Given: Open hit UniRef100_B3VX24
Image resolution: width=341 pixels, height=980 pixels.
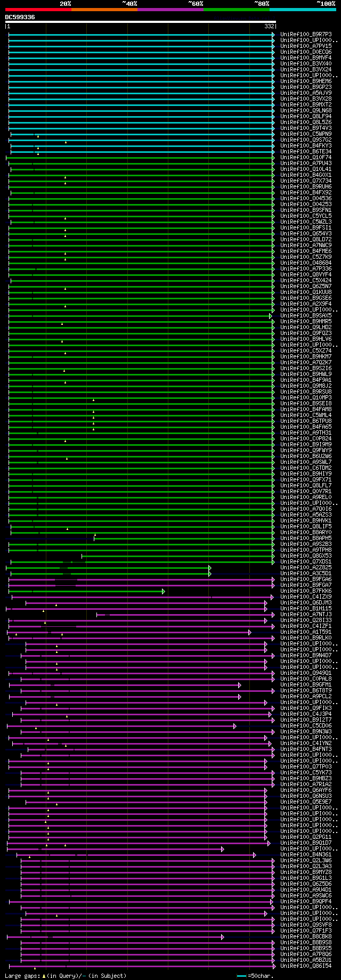Looking at the screenshot, I should (306, 69).
